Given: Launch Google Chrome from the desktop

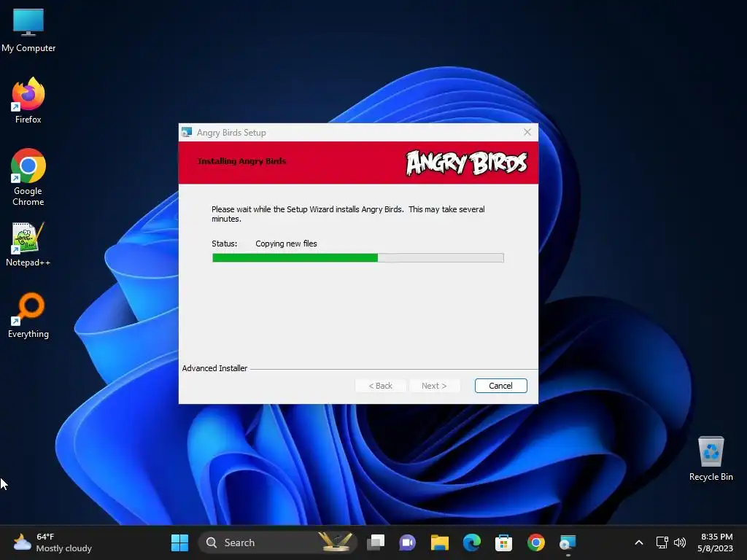Looking at the screenshot, I should tap(28, 177).
